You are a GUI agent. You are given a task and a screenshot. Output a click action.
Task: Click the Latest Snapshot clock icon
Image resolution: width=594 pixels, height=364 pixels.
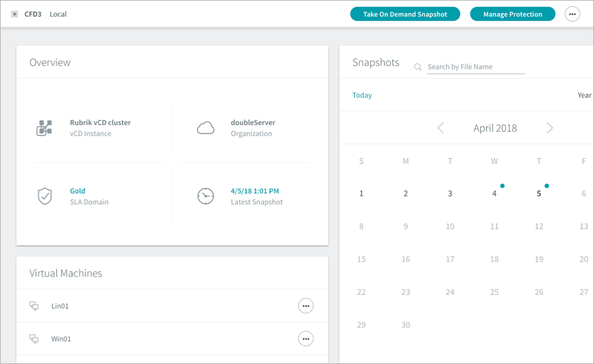pyautogui.click(x=206, y=196)
